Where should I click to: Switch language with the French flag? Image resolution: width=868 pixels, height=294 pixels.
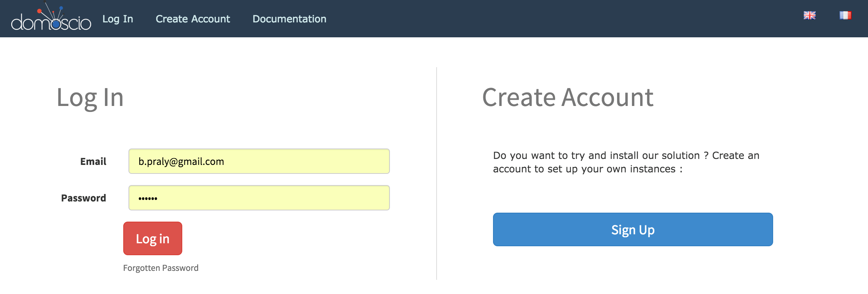click(x=845, y=15)
